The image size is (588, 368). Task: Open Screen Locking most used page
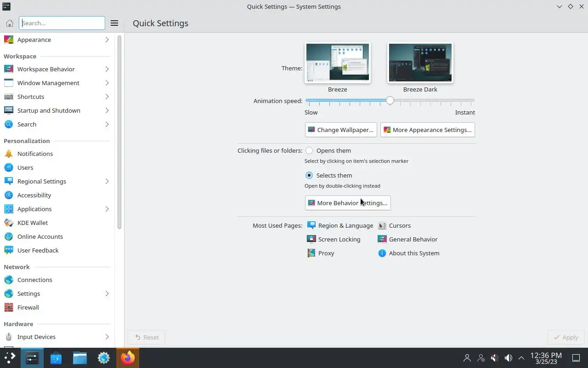pos(334,239)
